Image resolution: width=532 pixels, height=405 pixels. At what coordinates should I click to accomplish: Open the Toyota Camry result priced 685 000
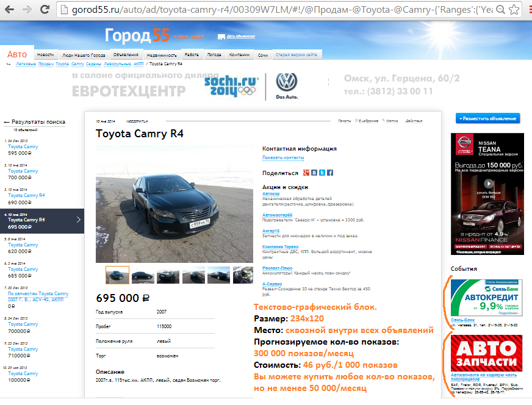click(x=23, y=269)
